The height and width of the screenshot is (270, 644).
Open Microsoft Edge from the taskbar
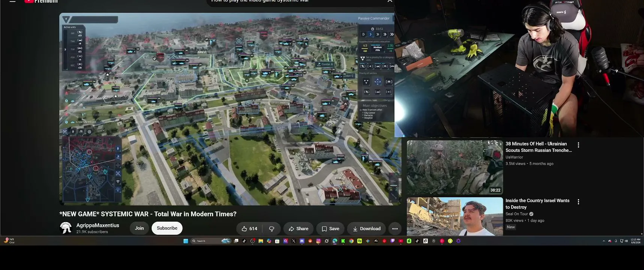pyautogui.click(x=335, y=241)
